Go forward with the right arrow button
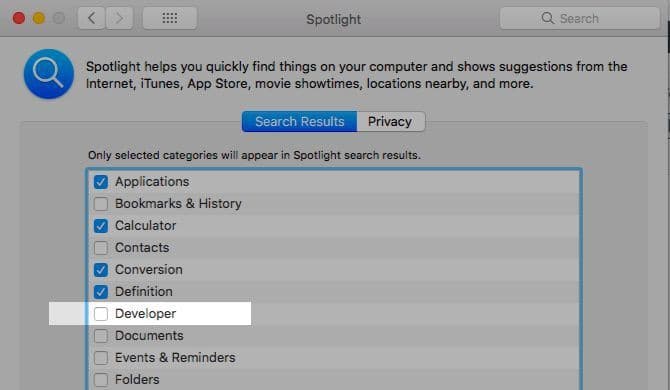The width and height of the screenshot is (670, 390). tap(119, 18)
